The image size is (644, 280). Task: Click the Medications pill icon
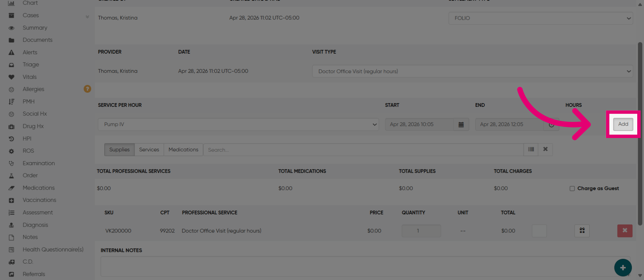pos(11,188)
